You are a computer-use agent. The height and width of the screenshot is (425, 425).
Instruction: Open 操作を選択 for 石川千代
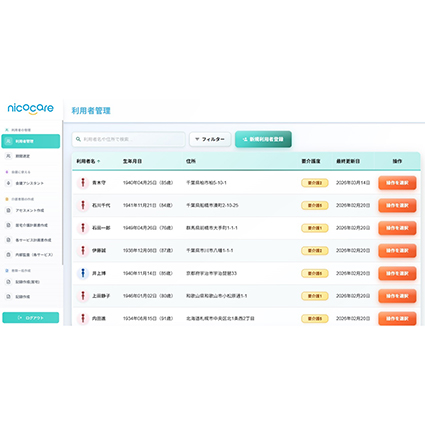[x=397, y=205]
